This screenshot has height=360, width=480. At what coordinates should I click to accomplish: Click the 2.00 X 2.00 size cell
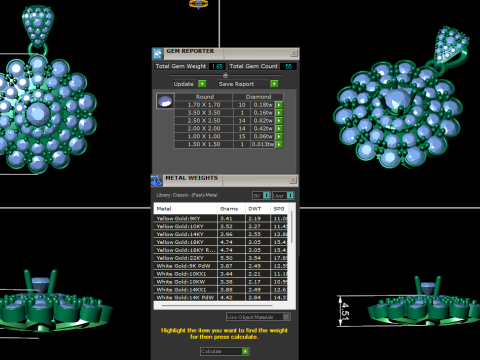(x=204, y=129)
